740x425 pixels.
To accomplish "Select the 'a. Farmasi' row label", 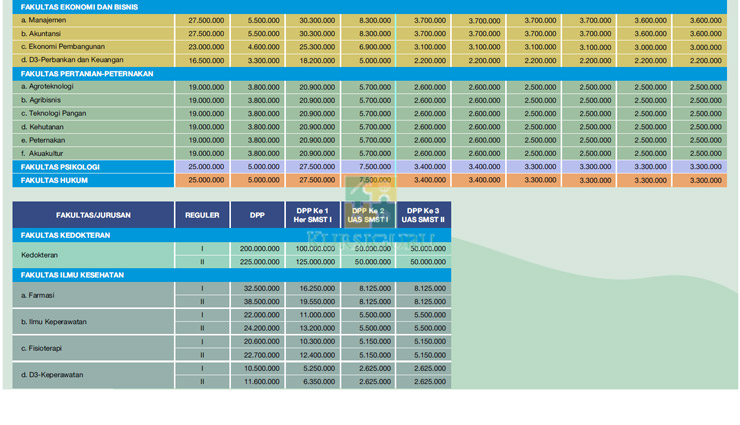I will [37, 295].
